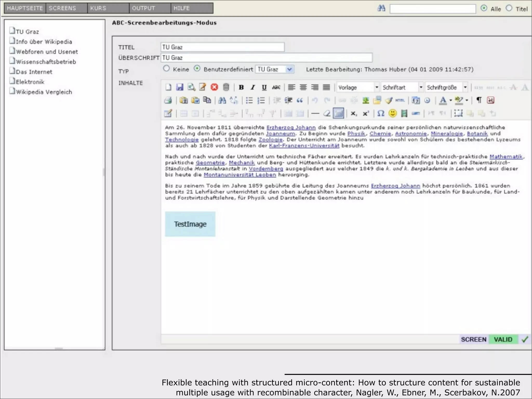Click the save disk icon in editor

click(180, 87)
